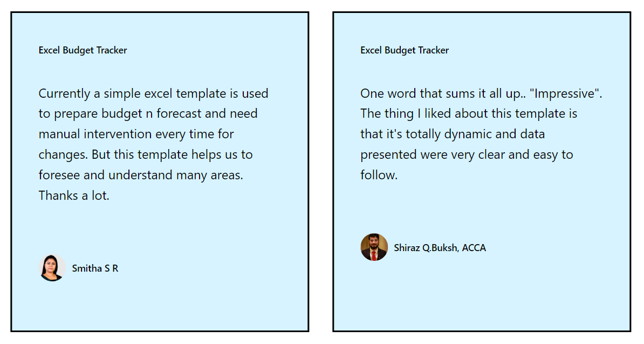Click the 'Thanks a lot.' line
Image resolution: width=644 pixels, height=344 pixels.
coord(74,195)
